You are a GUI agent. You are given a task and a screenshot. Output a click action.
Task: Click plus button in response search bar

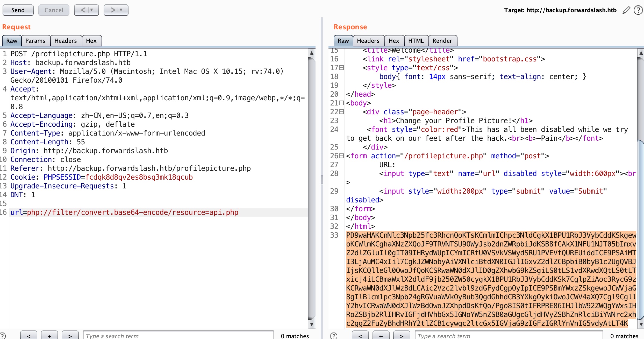click(381, 336)
